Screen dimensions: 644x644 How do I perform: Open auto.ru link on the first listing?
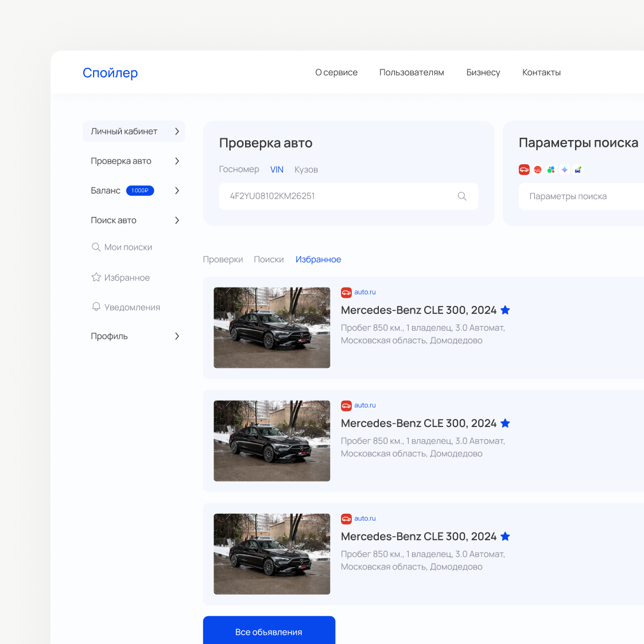364,292
